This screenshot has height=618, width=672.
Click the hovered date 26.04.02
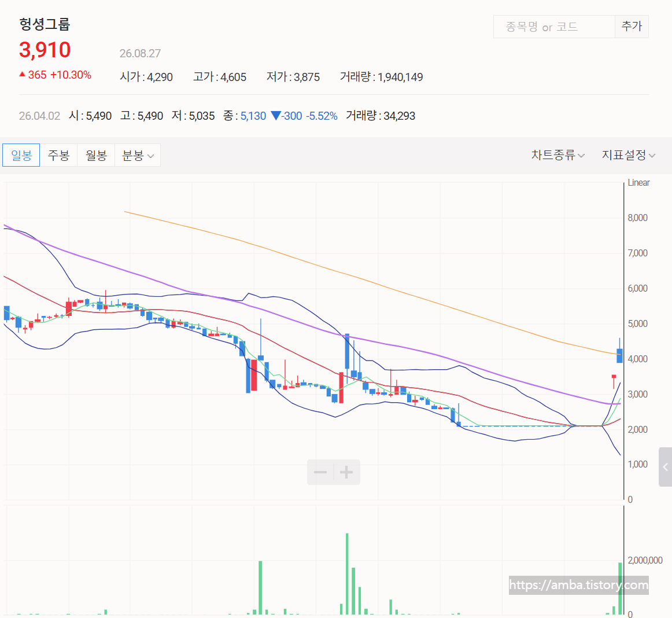coord(39,116)
